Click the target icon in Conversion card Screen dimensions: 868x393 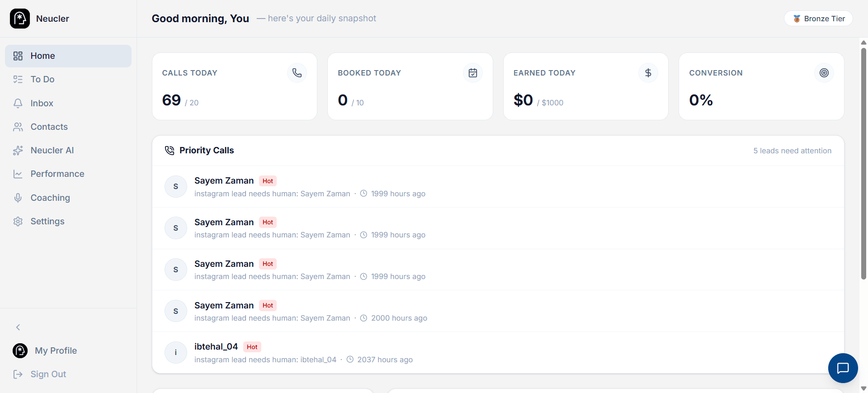tap(824, 73)
